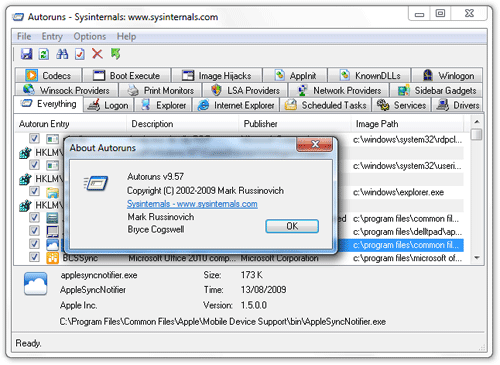Open the Sysinternals website link
This screenshot has width=500, height=365.
click(x=192, y=204)
